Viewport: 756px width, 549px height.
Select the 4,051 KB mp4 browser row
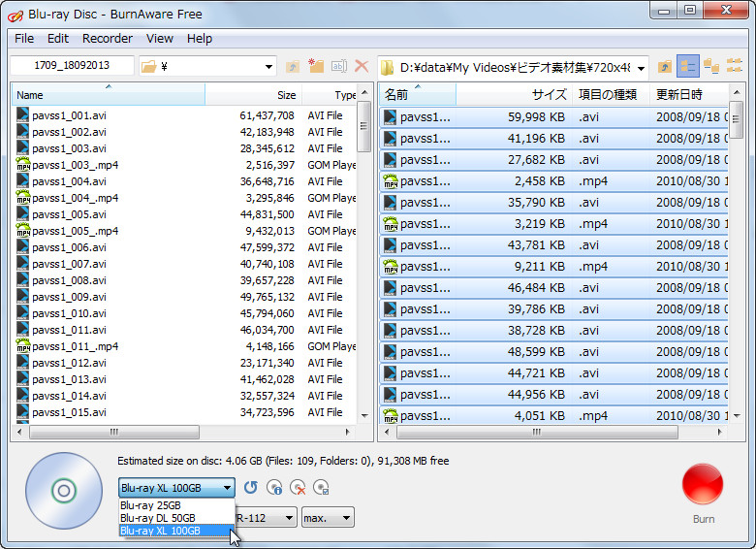(x=554, y=415)
